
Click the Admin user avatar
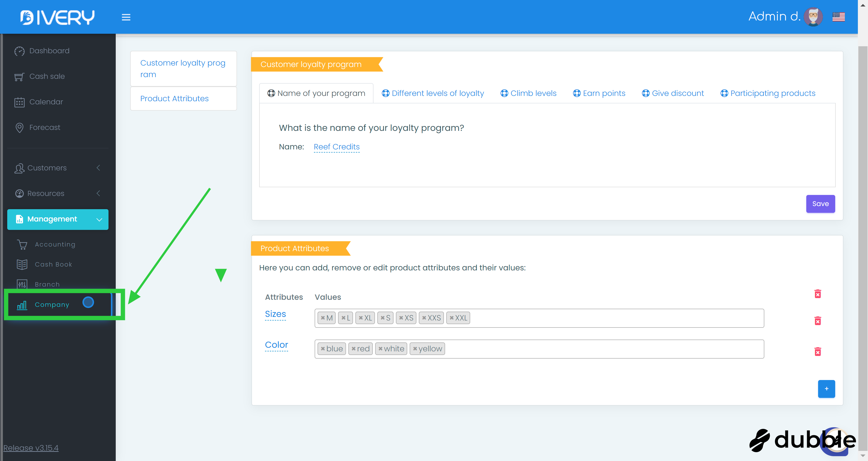click(813, 17)
